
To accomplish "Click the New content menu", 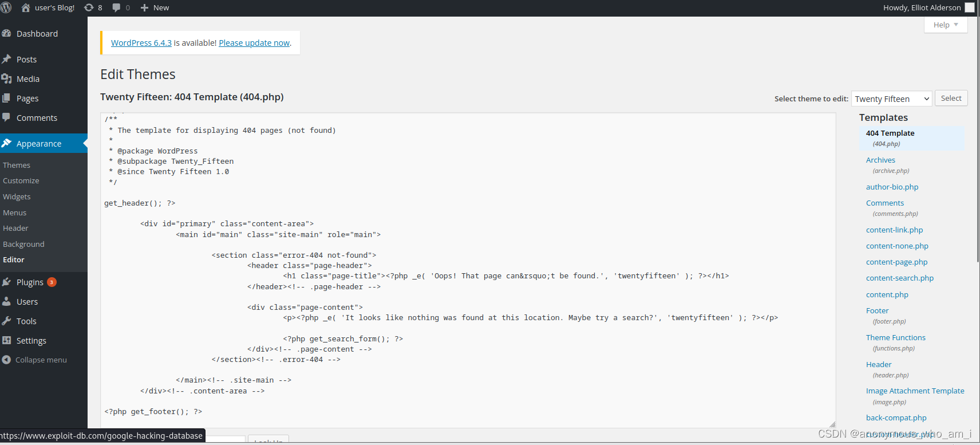I will point(155,7).
